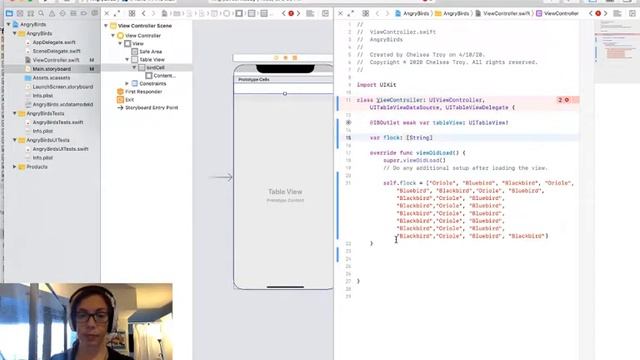Jump to next issue in storyboard editor

coord(298,13)
